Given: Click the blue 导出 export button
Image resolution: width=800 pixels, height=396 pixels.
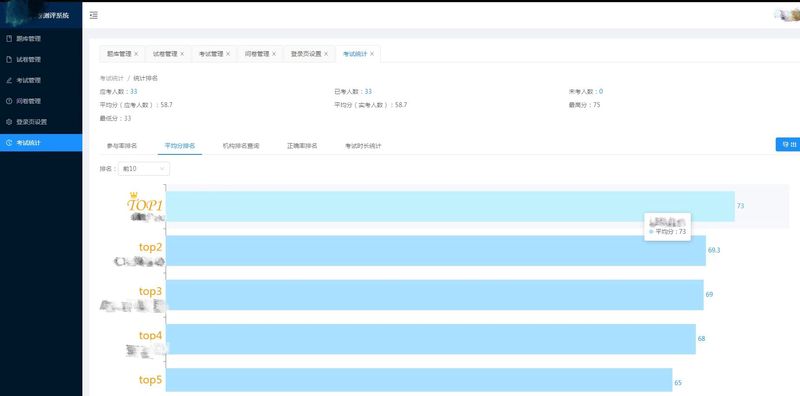Looking at the screenshot, I should click(788, 144).
